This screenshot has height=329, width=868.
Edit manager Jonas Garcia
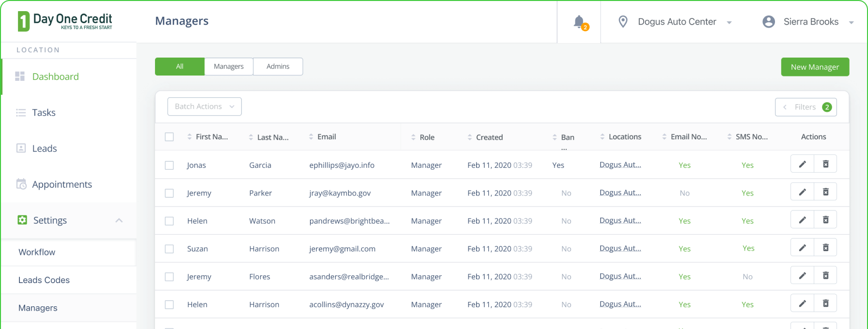tap(802, 164)
